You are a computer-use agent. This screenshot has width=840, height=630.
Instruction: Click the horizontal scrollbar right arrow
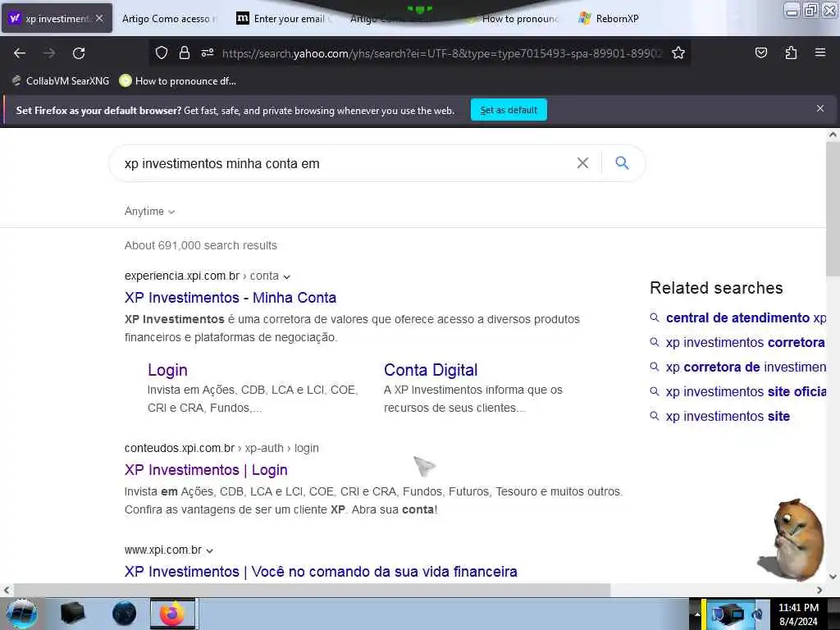(x=819, y=590)
